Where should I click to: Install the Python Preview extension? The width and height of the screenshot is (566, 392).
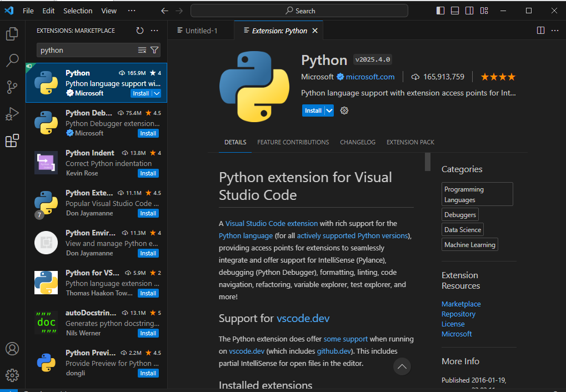click(x=148, y=374)
